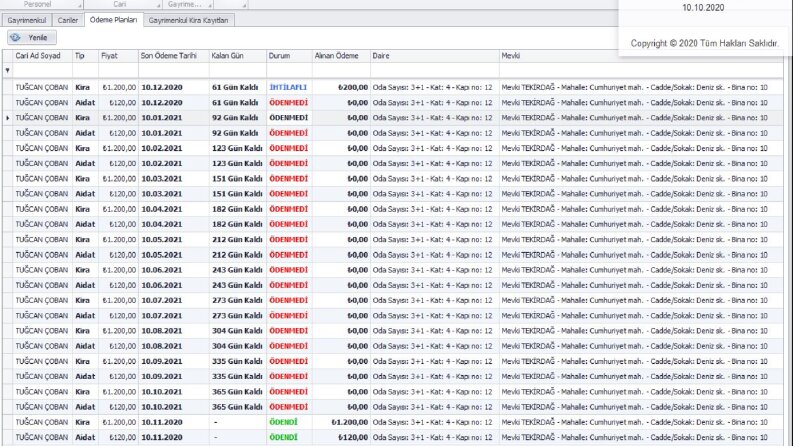
Task: Click 10.07.2021 date in the Aidat row
Action: [162, 316]
